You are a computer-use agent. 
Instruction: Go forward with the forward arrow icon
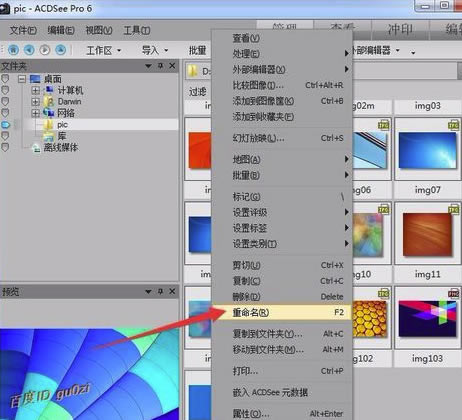[45, 50]
